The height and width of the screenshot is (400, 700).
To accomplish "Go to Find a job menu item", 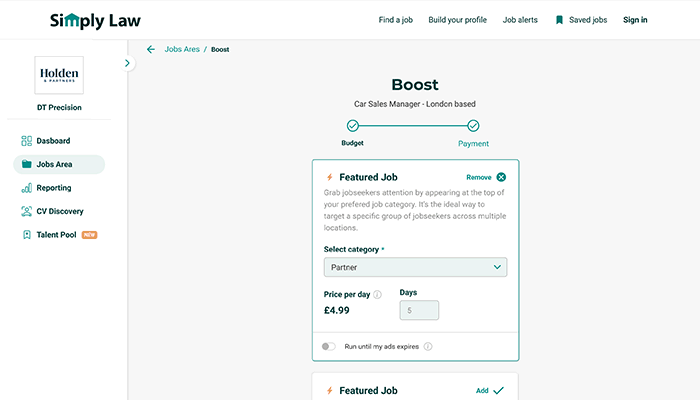I will click(396, 20).
